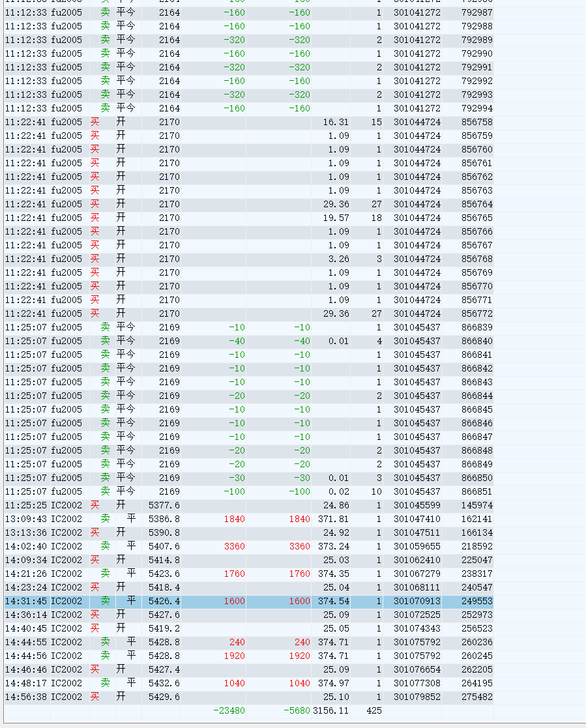The height and width of the screenshot is (728, 586).
Task: Click the total volume 425 in summary row
Action: pyautogui.click(x=374, y=710)
